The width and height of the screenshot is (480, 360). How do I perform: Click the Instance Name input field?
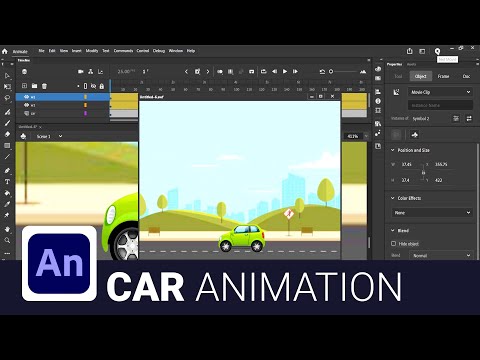tap(440, 105)
